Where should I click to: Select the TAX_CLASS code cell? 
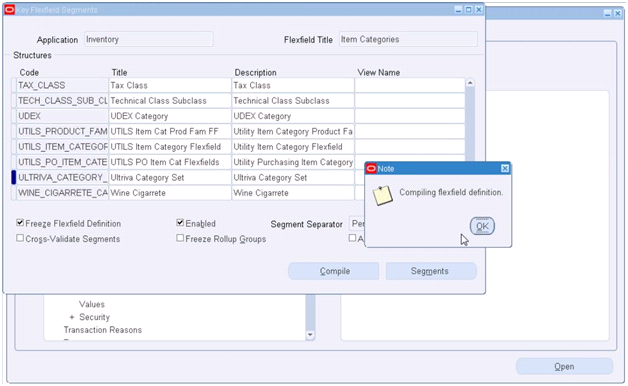62,85
